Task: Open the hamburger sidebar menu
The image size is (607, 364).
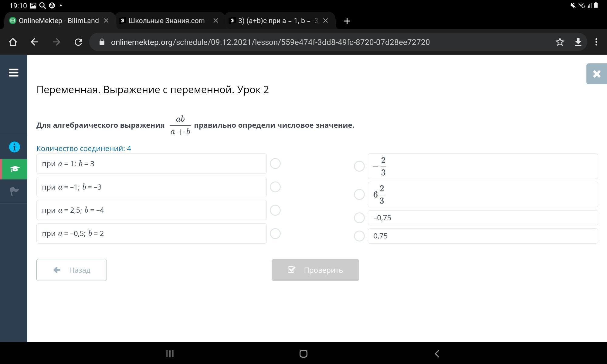Action: point(14,73)
